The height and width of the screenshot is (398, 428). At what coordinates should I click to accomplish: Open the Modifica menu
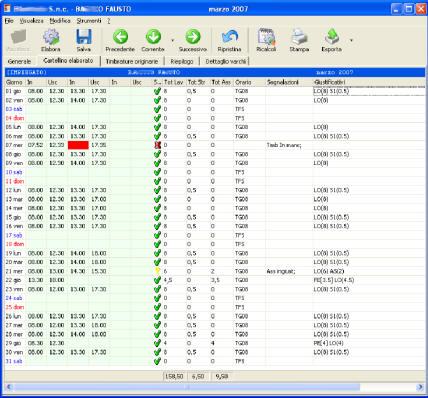click(x=60, y=21)
